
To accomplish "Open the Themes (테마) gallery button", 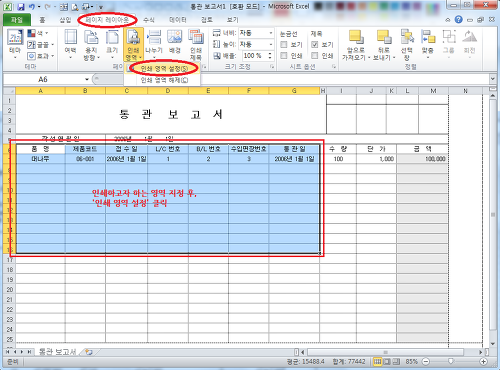I will pos(15,44).
